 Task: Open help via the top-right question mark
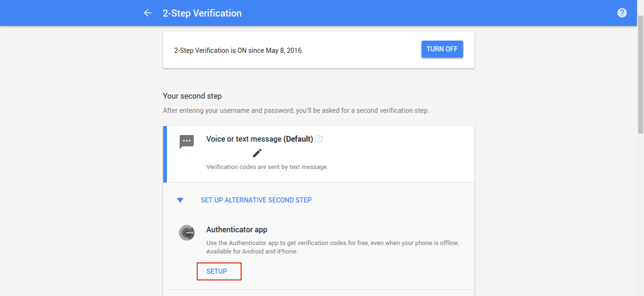pos(622,13)
